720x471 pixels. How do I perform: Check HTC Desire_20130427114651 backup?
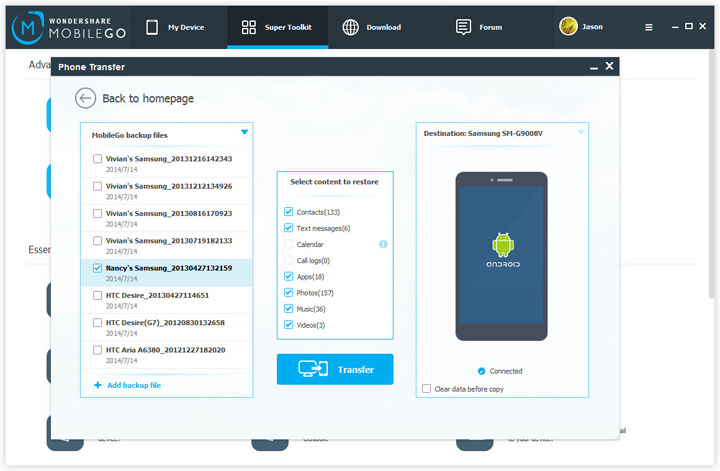tap(97, 295)
